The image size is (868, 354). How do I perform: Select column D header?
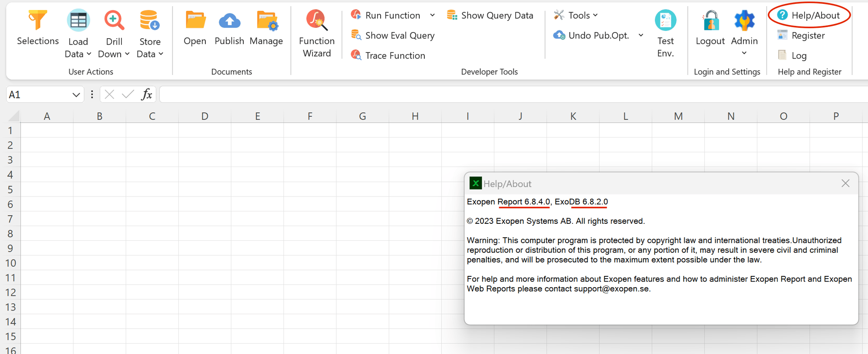tap(205, 116)
